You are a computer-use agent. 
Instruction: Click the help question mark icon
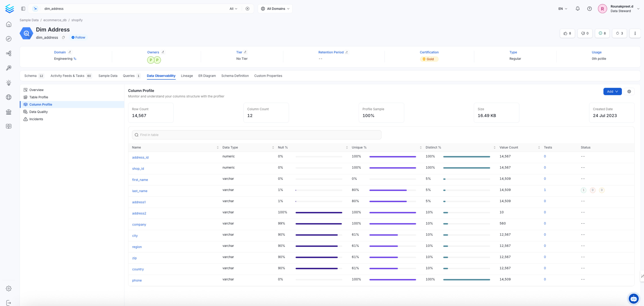point(589,8)
